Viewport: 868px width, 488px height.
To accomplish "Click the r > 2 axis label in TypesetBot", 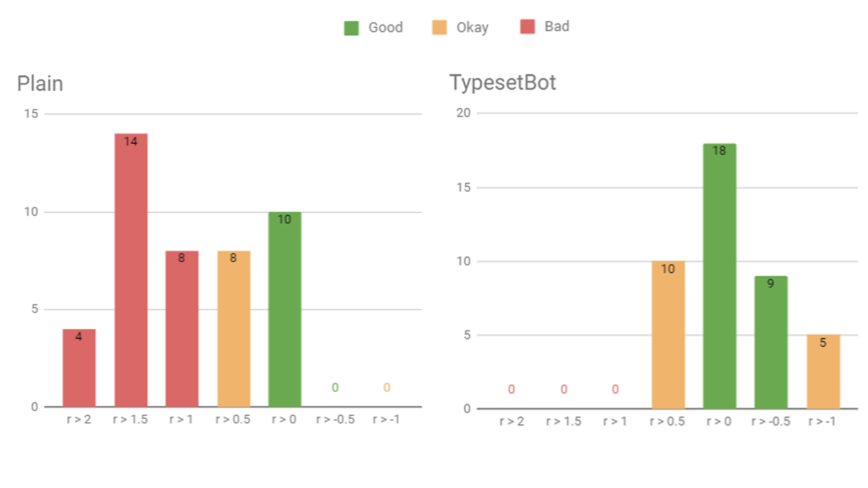I will click(512, 422).
